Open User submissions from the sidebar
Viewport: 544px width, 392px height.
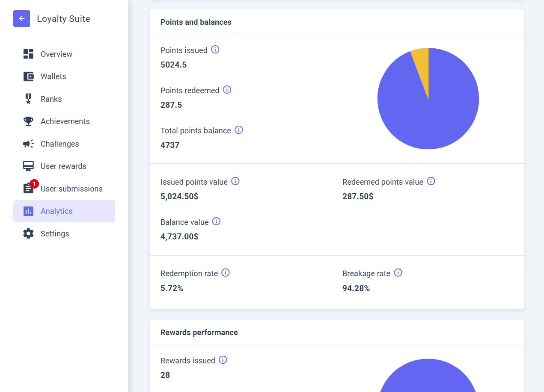64,189
